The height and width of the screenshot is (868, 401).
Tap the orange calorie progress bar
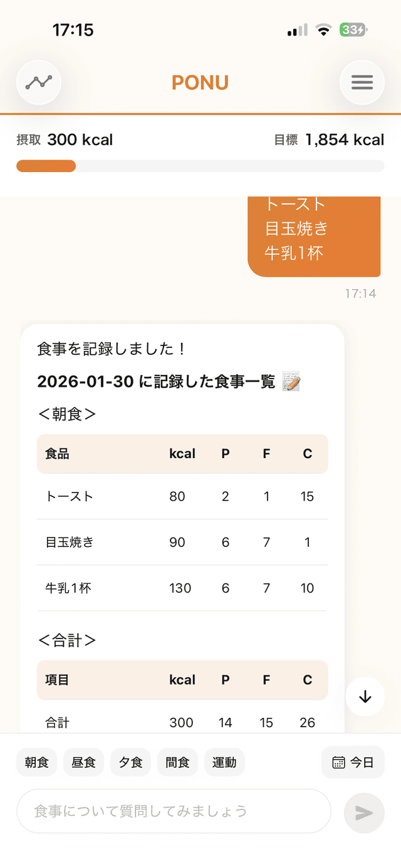tap(45, 166)
